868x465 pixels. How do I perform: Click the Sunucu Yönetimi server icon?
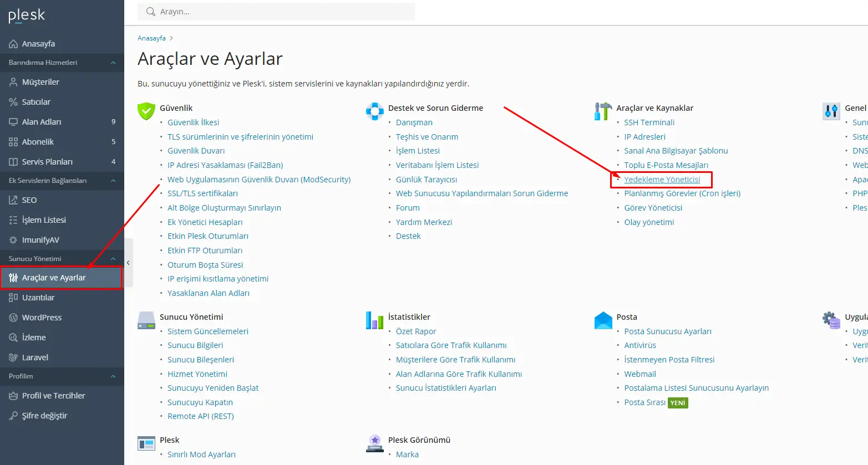click(146, 320)
